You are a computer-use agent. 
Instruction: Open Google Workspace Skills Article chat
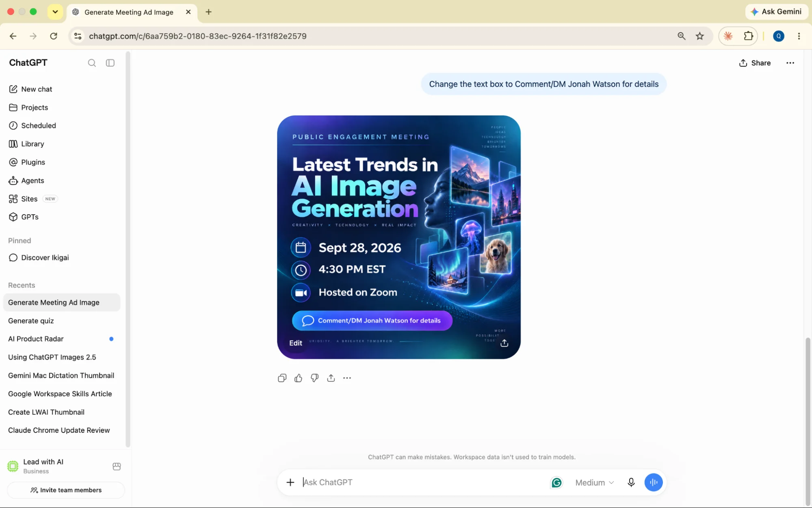[x=61, y=394]
